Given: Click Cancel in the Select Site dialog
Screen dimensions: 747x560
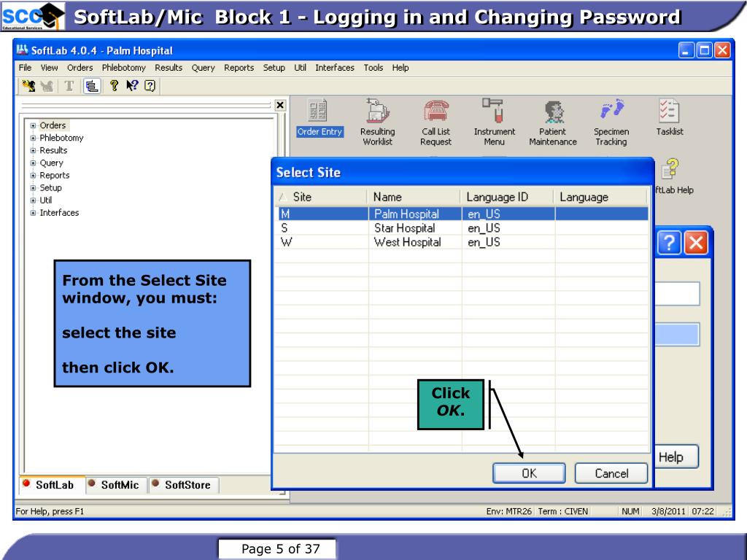Looking at the screenshot, I should tap(611, 473).
